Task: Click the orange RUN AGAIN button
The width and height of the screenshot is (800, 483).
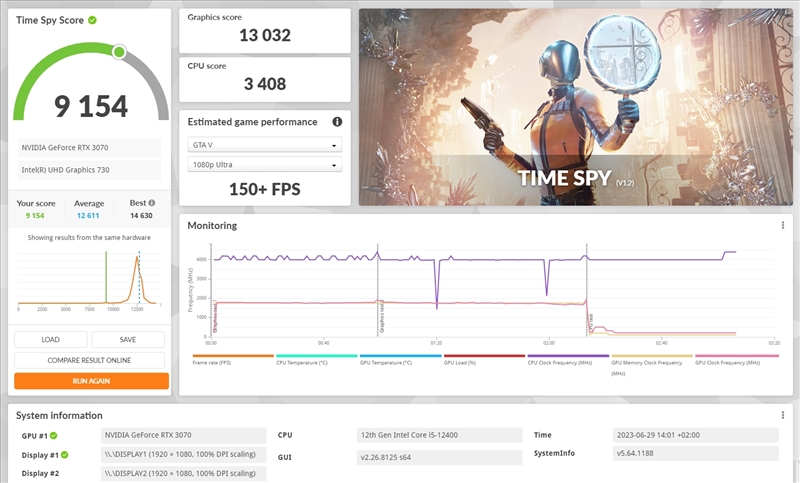Action: coord(91,381)
